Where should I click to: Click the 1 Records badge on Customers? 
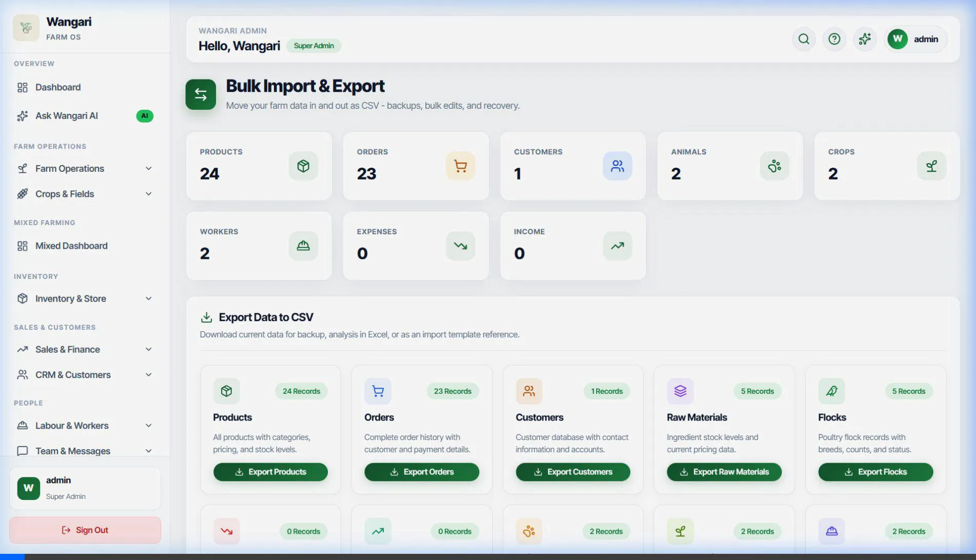[x=607, y=391]
